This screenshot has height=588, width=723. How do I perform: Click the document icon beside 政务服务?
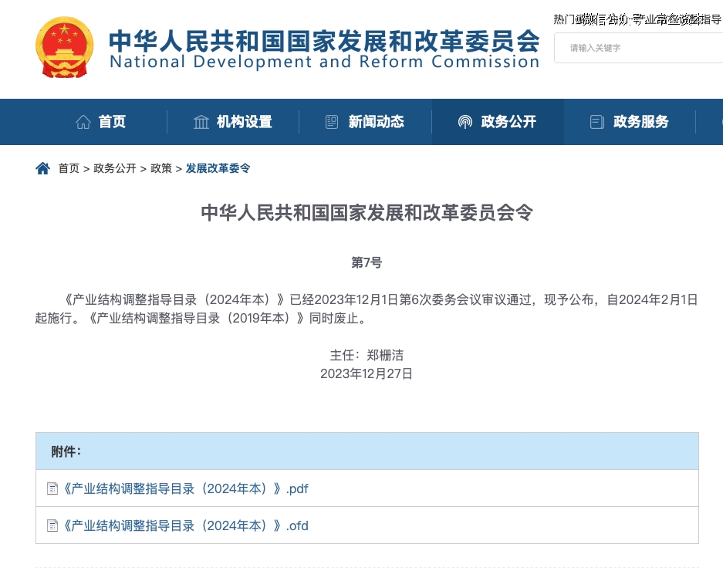click(x=597, y=122)
